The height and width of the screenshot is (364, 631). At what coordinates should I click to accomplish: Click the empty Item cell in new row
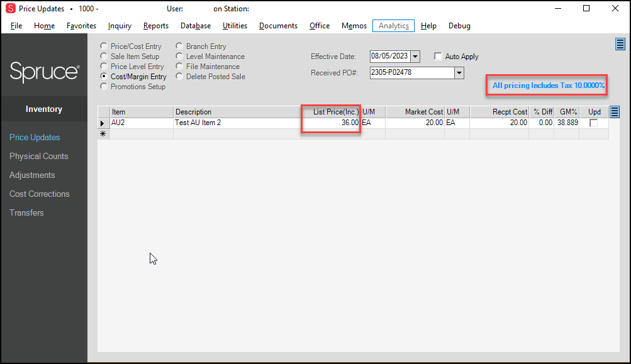click(x=142, y=134)
